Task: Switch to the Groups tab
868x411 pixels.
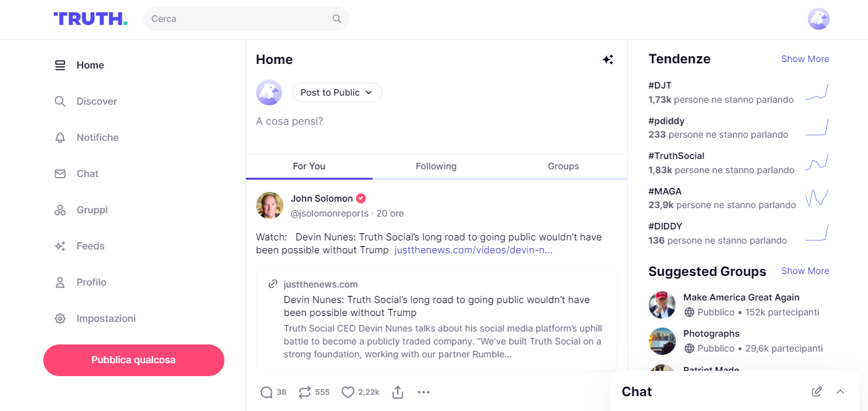Action: pos(563,166)
